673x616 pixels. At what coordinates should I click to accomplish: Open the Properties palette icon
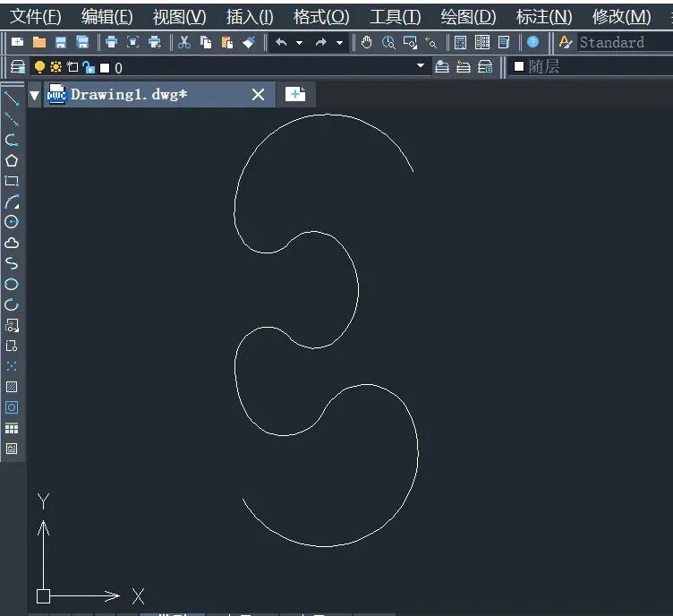click(x=460, y=42)
